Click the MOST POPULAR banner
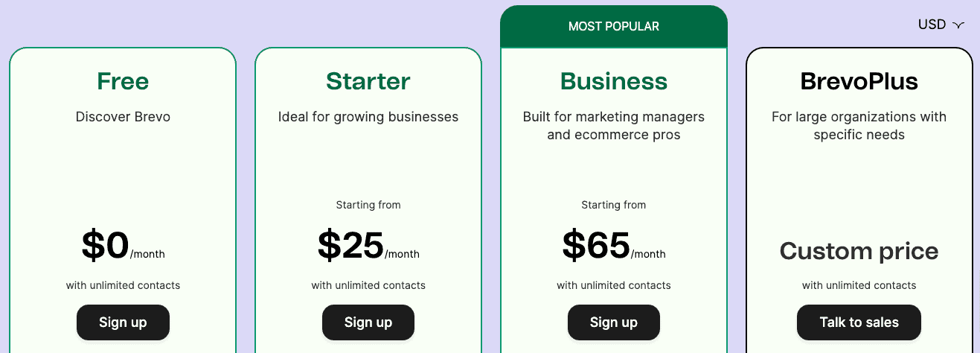This screenshot has height=353, width=980. [614, 27]
